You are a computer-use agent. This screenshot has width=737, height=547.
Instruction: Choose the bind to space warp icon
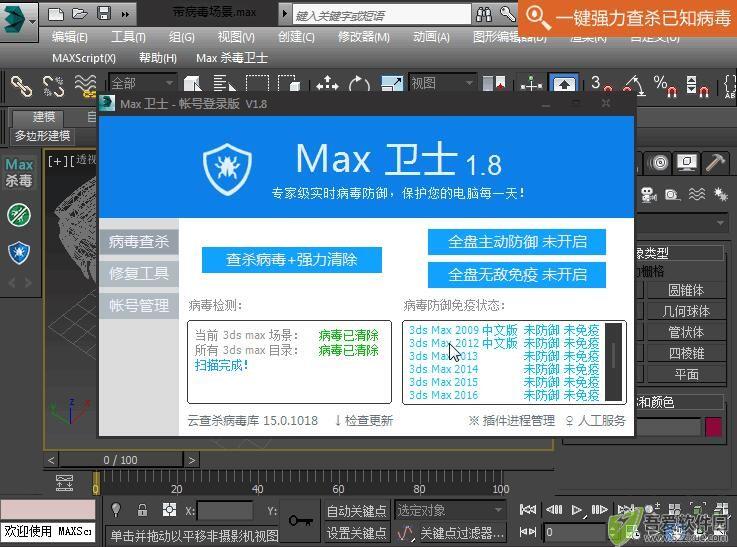tap(85, 86)
